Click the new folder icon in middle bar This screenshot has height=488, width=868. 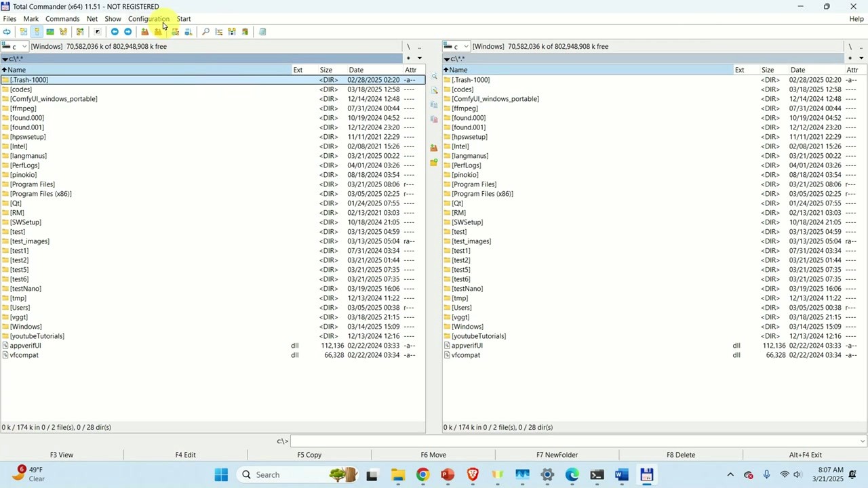click(434, 162)
